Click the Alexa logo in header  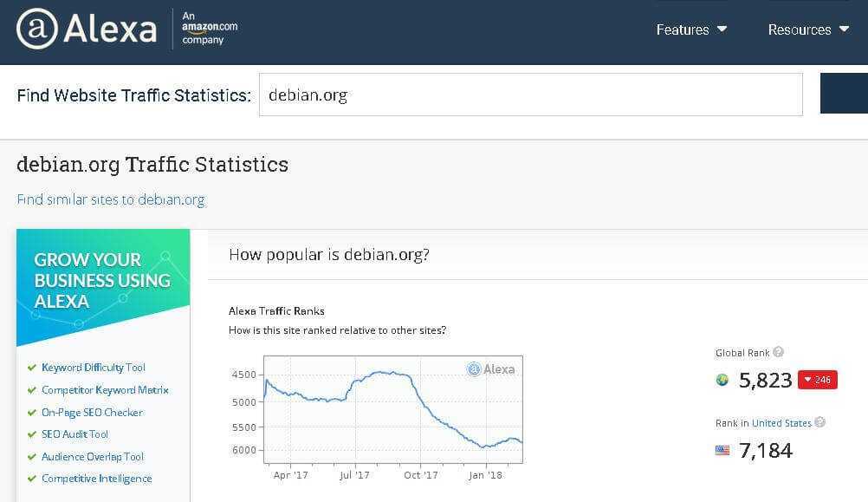[87, 29]
